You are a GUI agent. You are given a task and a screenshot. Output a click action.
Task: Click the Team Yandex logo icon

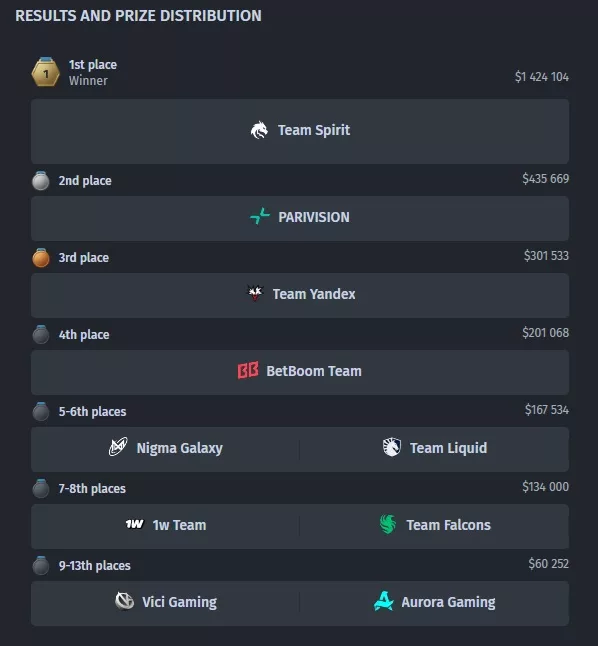tap(255, 293)
